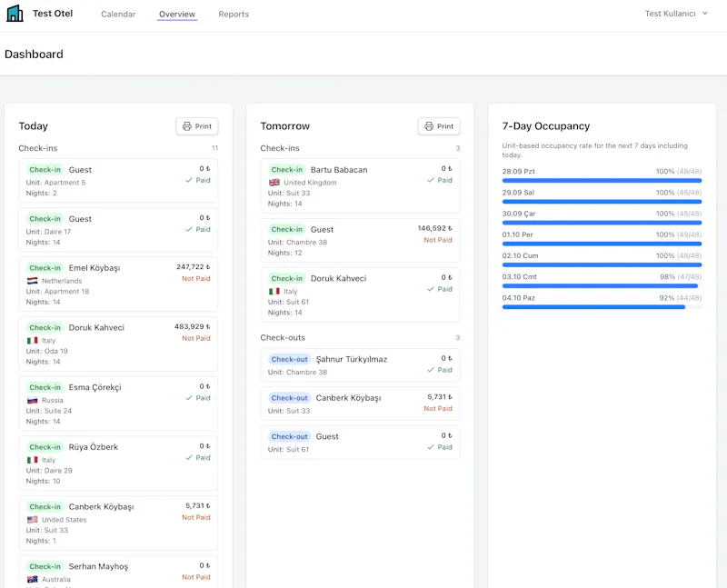Open the Overview tab
Image resolution: width=727 pixels, height=588 pixels.
(x=177, y=15)
